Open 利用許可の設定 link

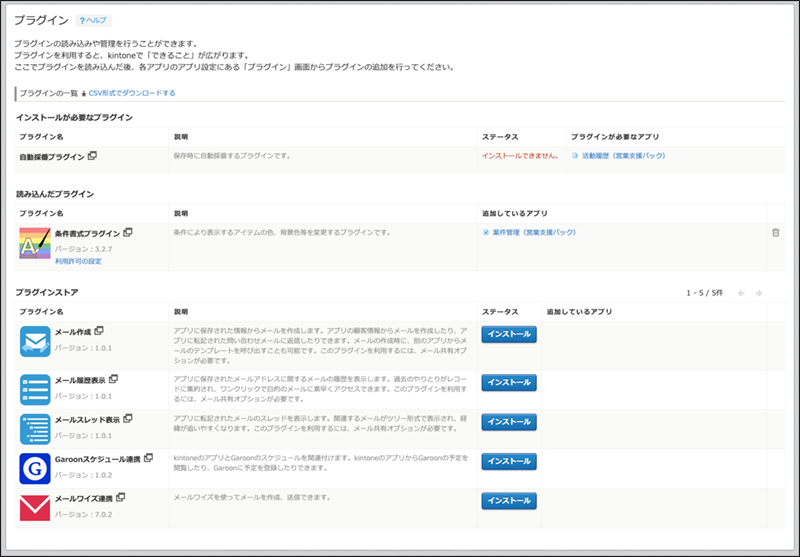(78, 261)
